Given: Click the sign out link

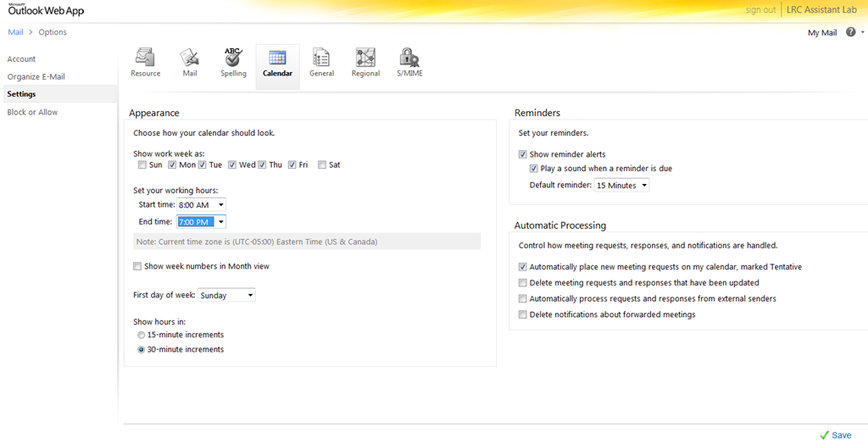Looking at the screenshot, I should (760, 10).
